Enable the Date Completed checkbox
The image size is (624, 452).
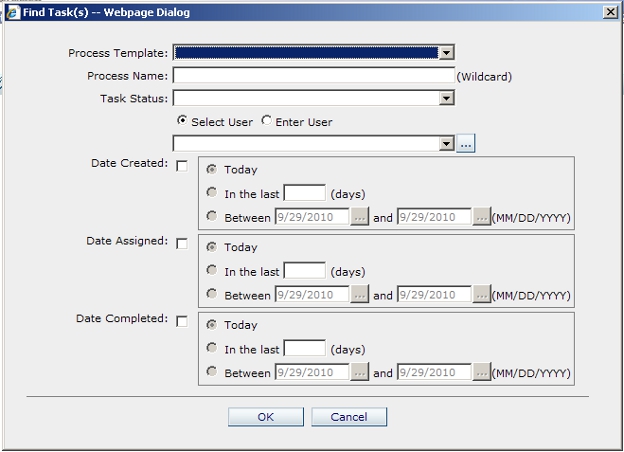coord(181,321)
